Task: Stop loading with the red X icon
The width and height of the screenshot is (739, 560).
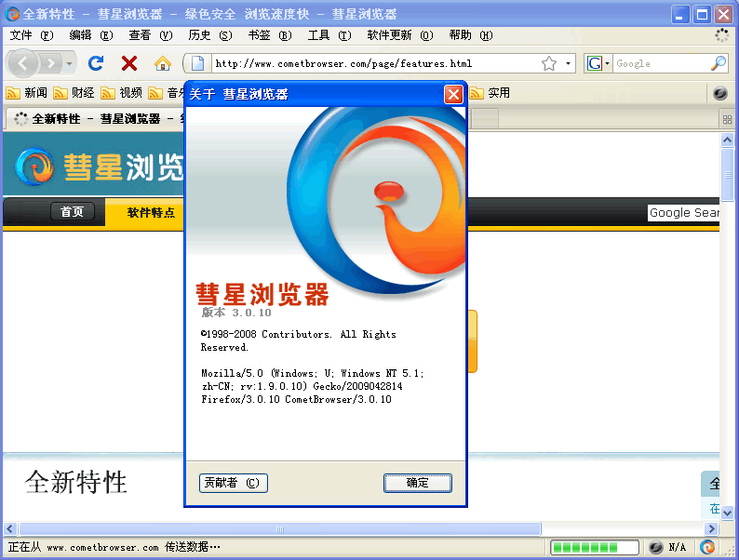Action: coord(129,63)
